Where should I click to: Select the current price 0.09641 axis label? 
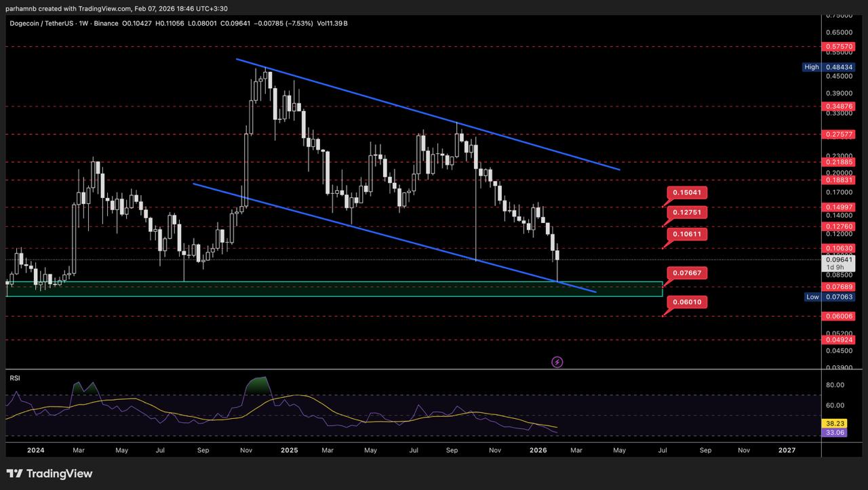[838, 260]
